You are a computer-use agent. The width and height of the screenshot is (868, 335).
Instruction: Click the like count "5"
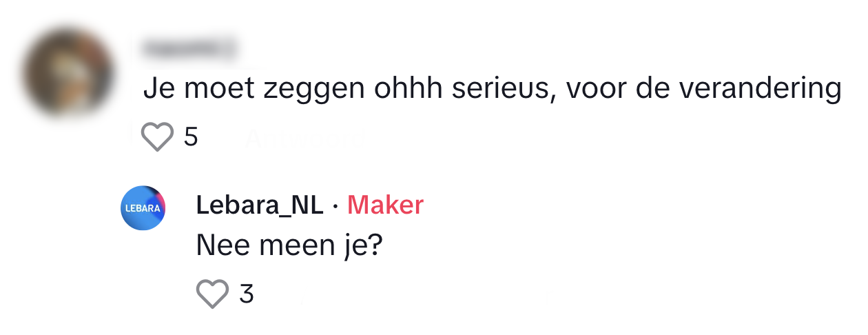[191, 138]
